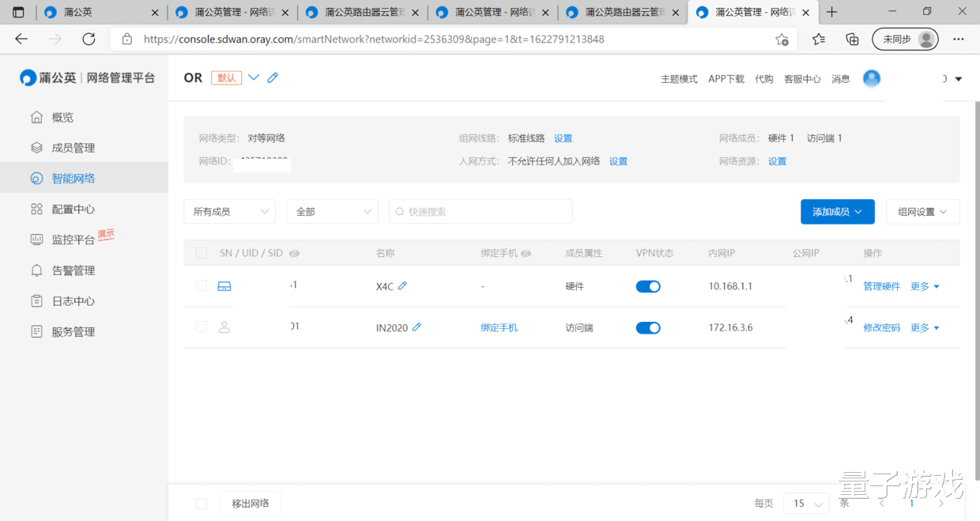
Task: Open the 绑定手机 link for IN2020
Action: click(x=499, y=327)
